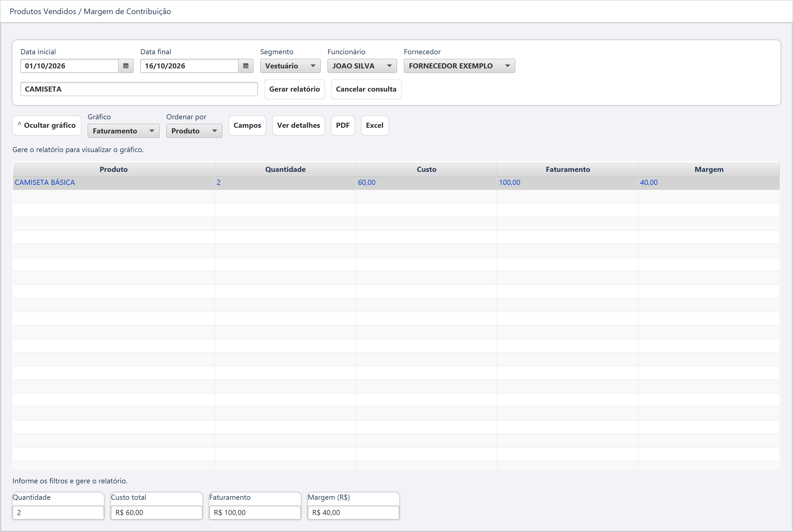The height and width of the screenshot is (532, 793).
Task: Open the Ordenar por dropdown showing Produto
Action: [194, 131]
